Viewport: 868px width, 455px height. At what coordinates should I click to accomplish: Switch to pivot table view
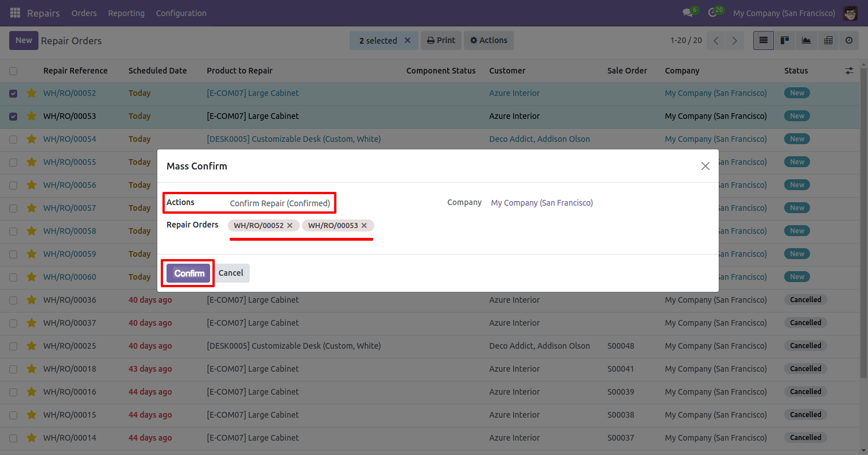(828, 40)
